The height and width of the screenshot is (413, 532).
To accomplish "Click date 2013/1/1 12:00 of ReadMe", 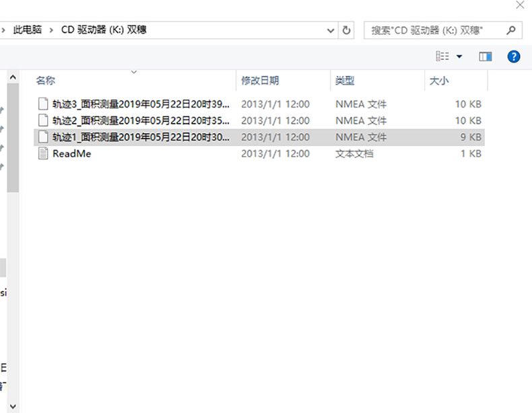I will pos(275,154).
